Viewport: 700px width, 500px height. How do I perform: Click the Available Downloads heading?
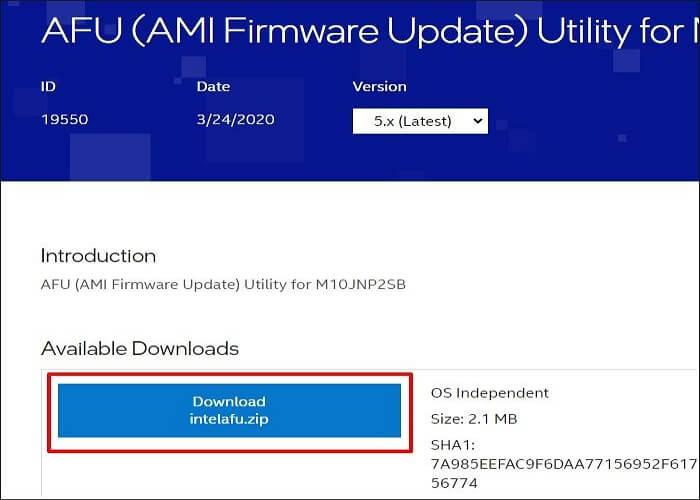(140, 349)
